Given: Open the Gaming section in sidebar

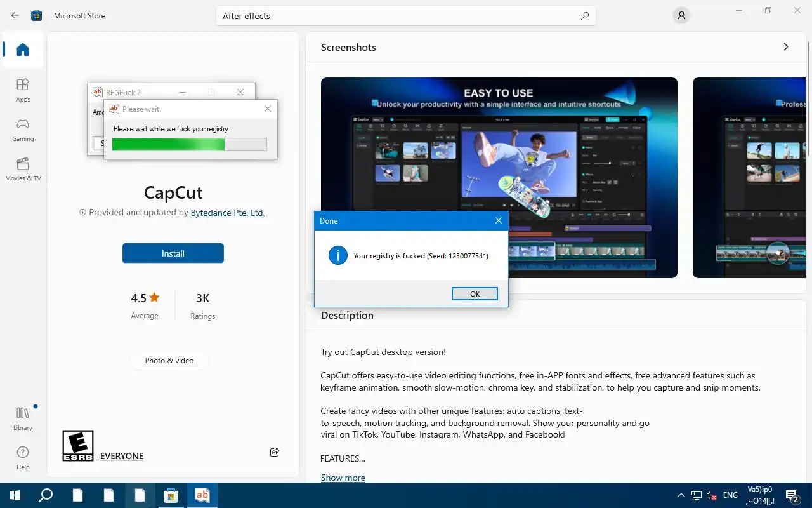Looking at the screenshot, I should coord(23,130).
